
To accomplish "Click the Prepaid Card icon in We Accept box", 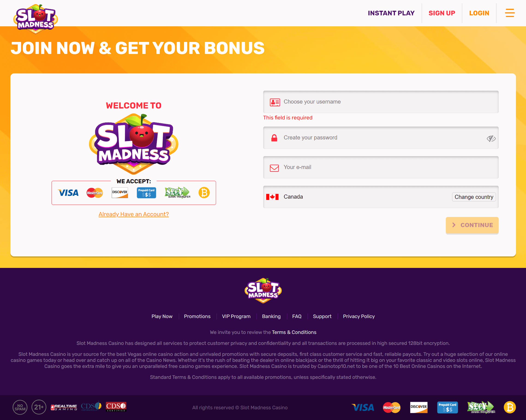I will tap(146, 193).
